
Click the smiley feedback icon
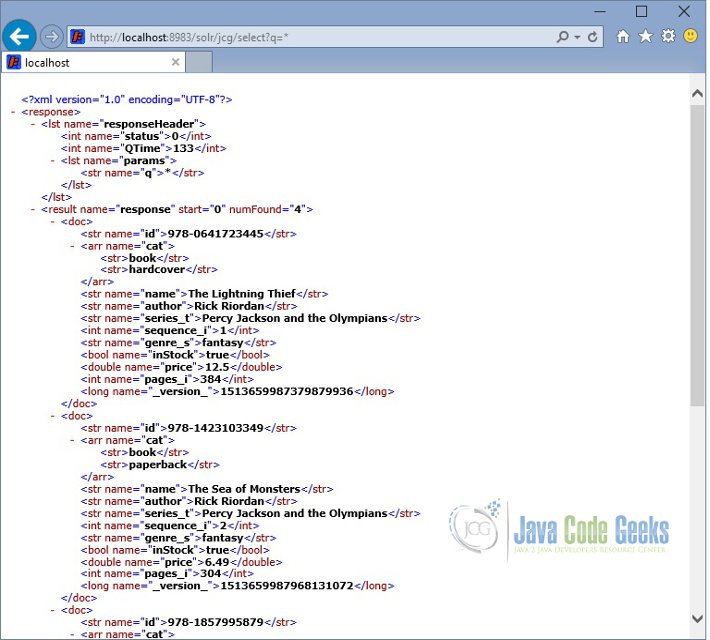tap(691, 36)
